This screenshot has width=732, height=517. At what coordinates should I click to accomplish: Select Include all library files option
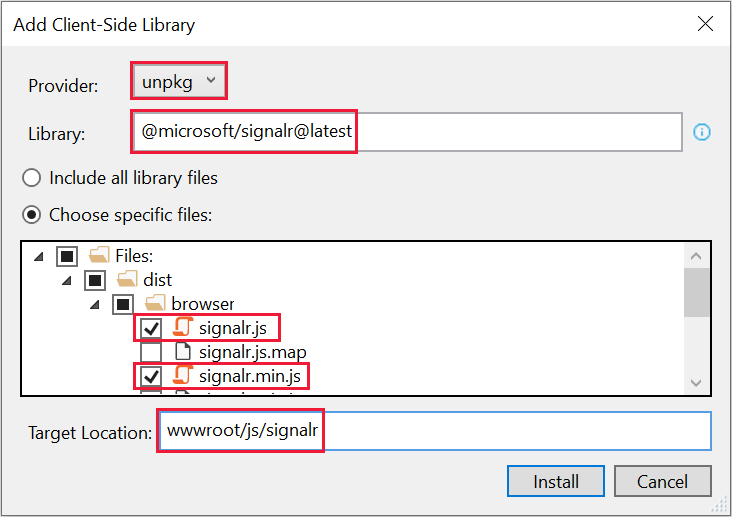[32, 178]
